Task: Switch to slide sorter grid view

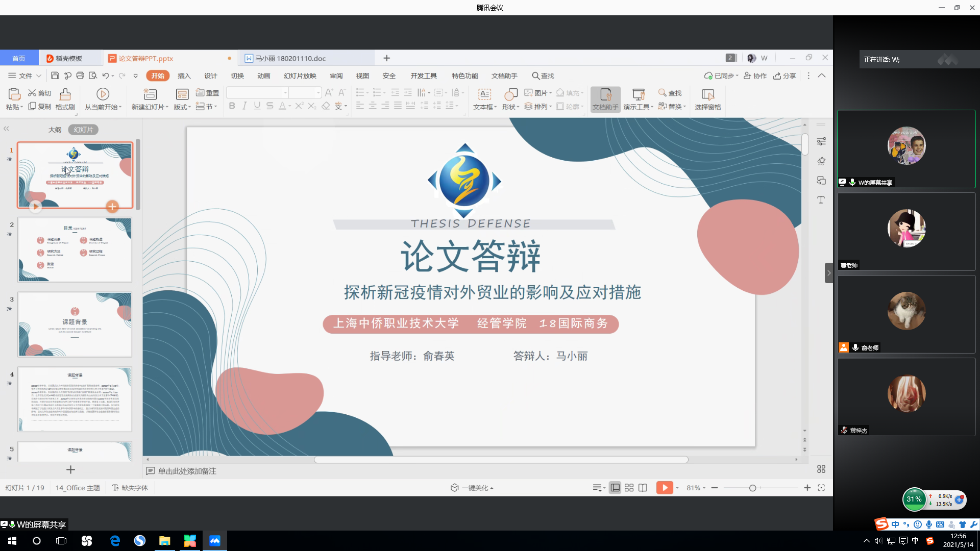Action: pyautogui.click(x=629, y=488)
